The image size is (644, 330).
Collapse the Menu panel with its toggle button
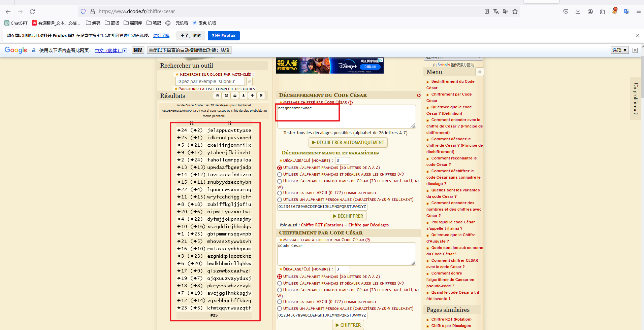tap(480, 72)
